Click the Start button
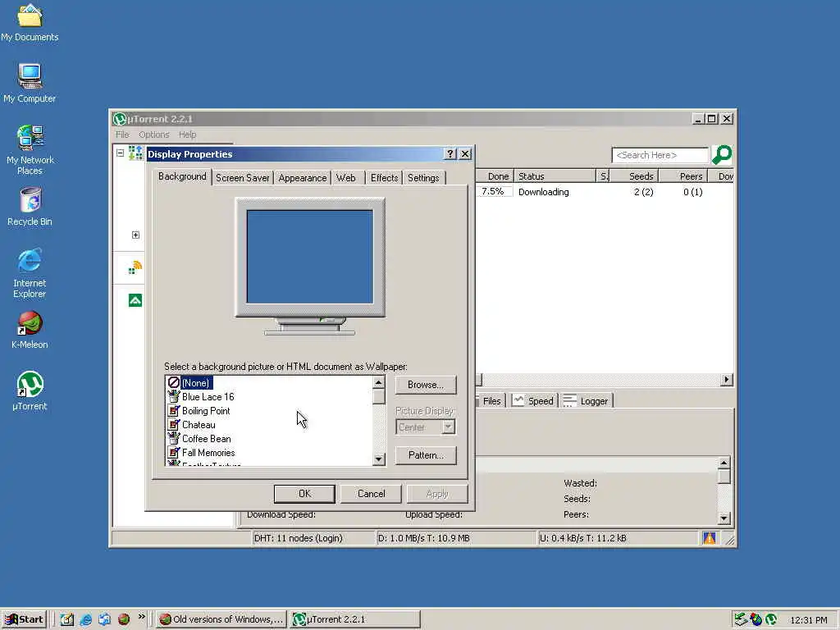Viewport: 840px width, 630px height. click(x=25, y=619)
